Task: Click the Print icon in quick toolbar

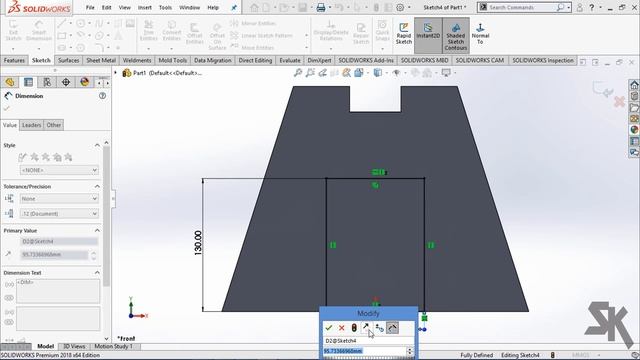Action: (321, 7)
